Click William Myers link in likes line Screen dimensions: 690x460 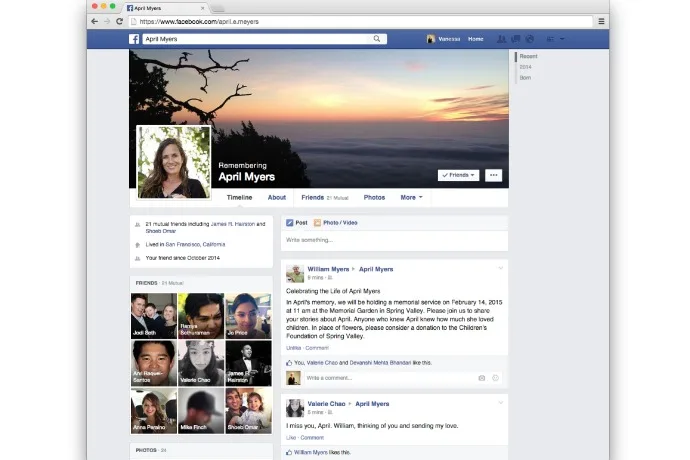[311, 452]
